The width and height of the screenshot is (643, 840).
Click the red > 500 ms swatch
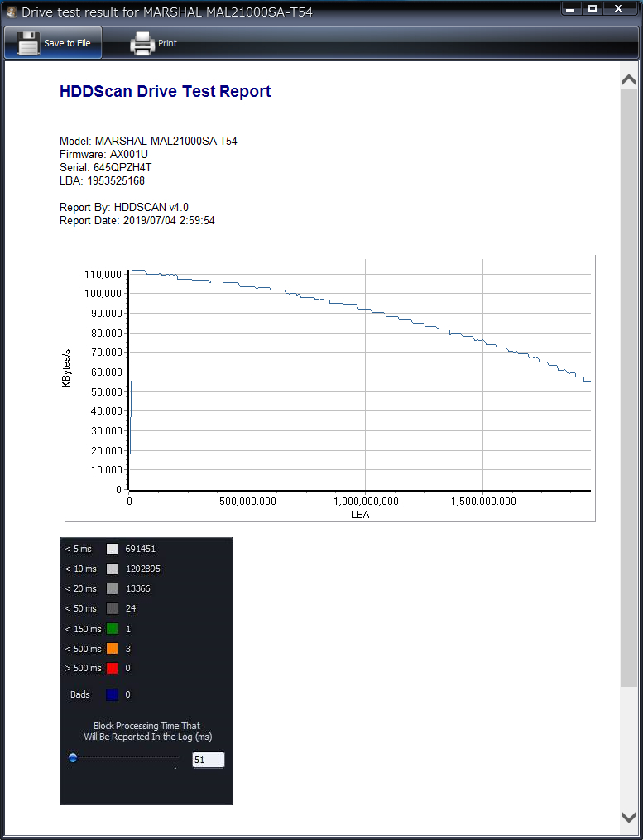tap(112, 668)
